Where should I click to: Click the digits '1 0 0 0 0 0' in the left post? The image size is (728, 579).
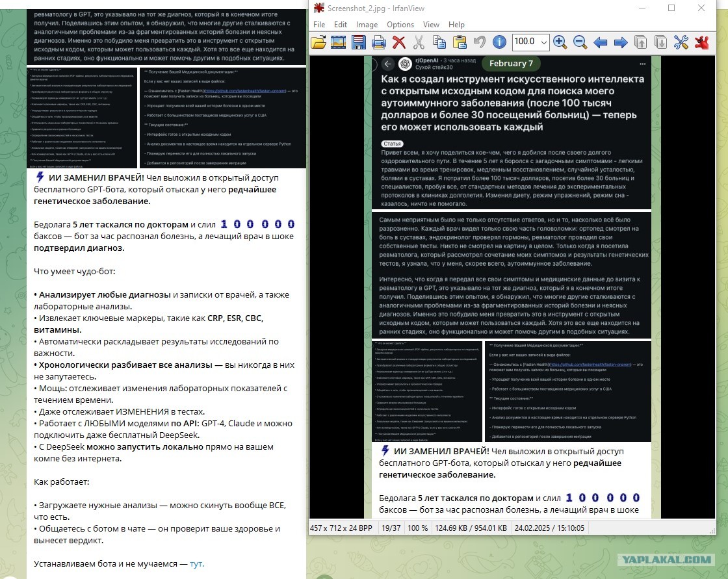257,224
